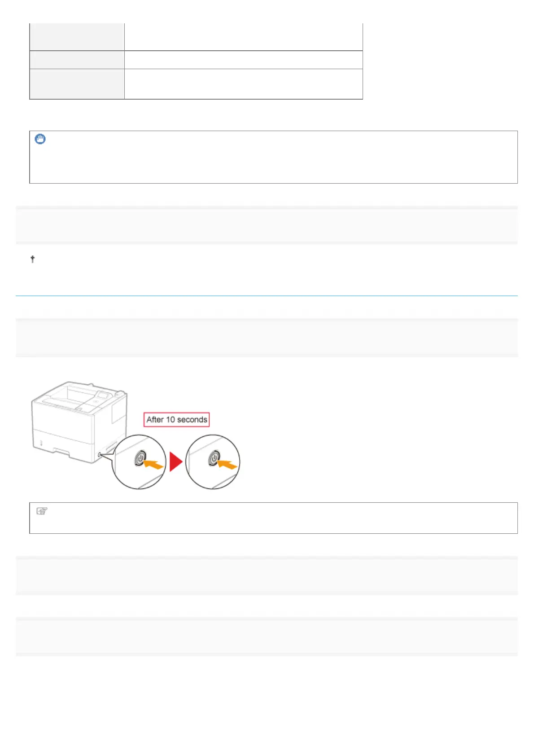Click the orange arrow in the left circle
This screenshot has height=756, width=534.
[153, 465]
